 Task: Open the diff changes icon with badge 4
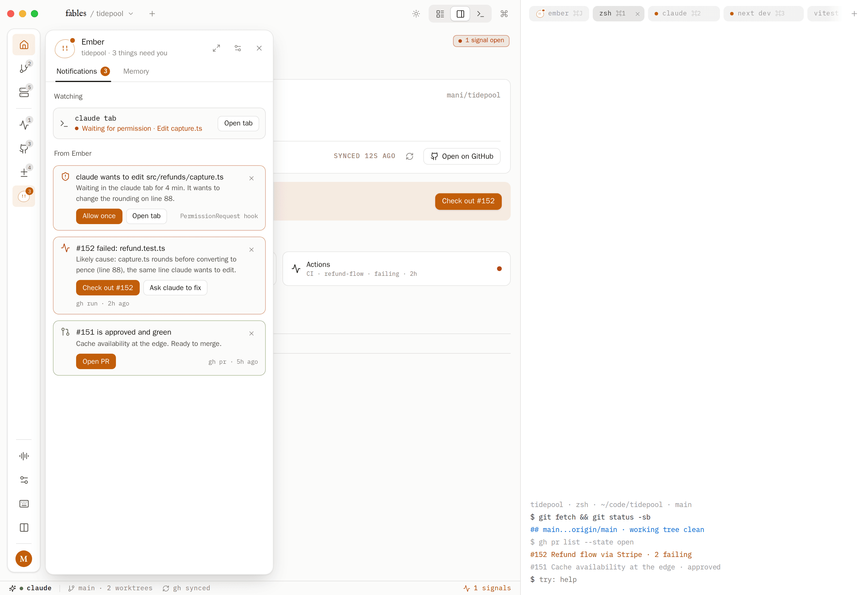click(x=24, y=172)
